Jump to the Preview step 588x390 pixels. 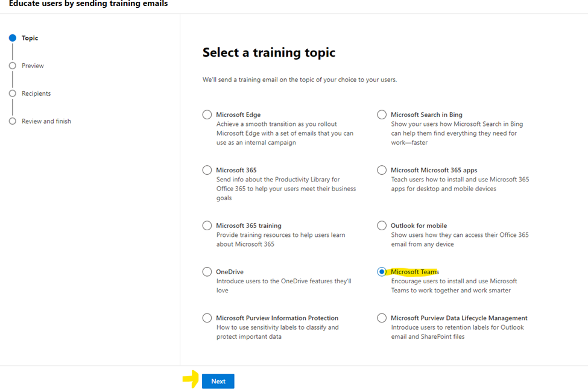[33, 66]
